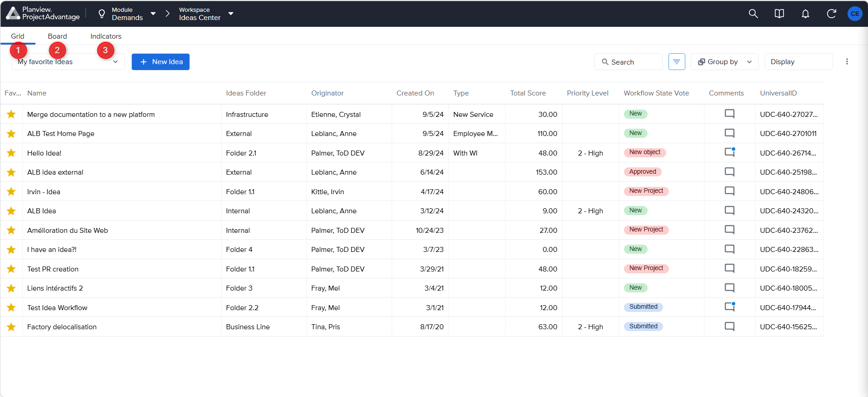Open the CE user avatar menu

click(855, 14)
